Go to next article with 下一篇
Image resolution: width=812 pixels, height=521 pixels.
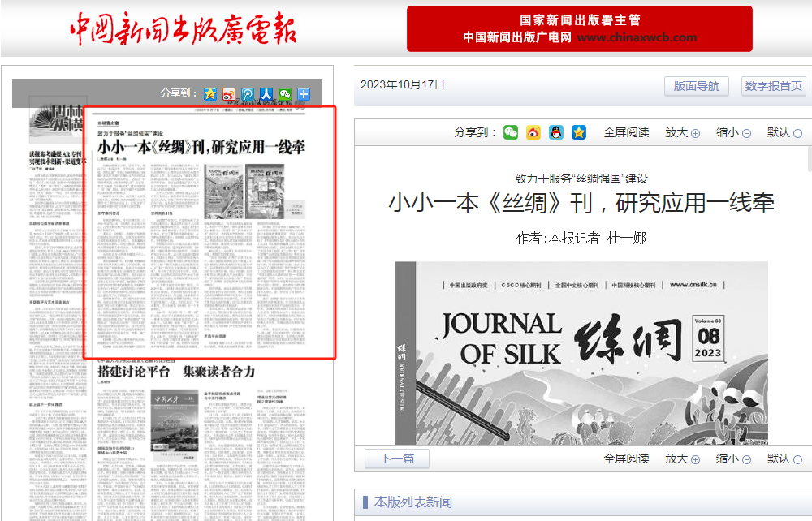396,459
